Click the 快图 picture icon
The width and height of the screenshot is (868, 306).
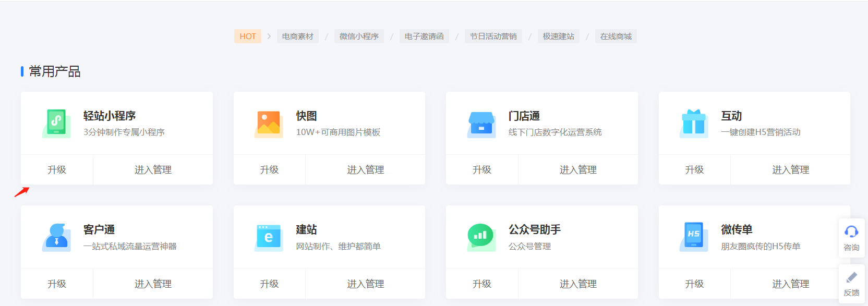click(269, 124)
